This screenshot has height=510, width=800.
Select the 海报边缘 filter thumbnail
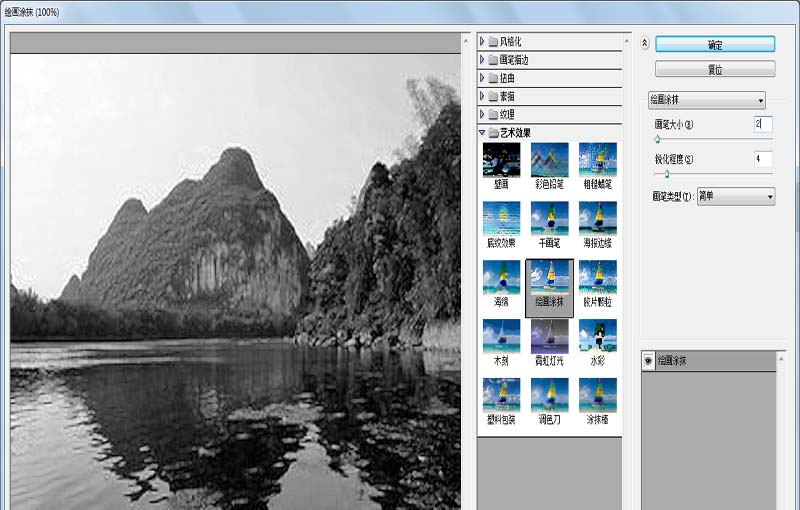[x=597, y=219]
